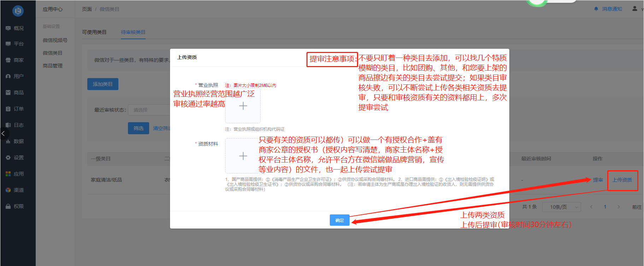Click 应用中心 header item
The height and width of the screenshot is (266, 644).
[x=53, y=9]
